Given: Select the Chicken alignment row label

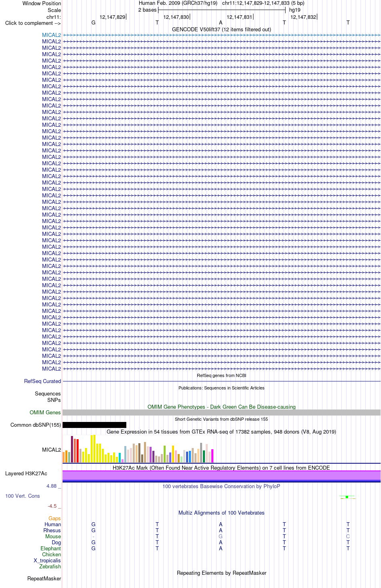Looking at the screenshot, I should click(x=51, y=554).
